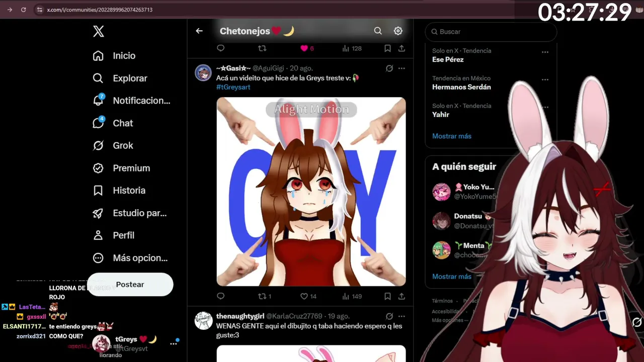Open tGreys account menu dots

point(174,343)
